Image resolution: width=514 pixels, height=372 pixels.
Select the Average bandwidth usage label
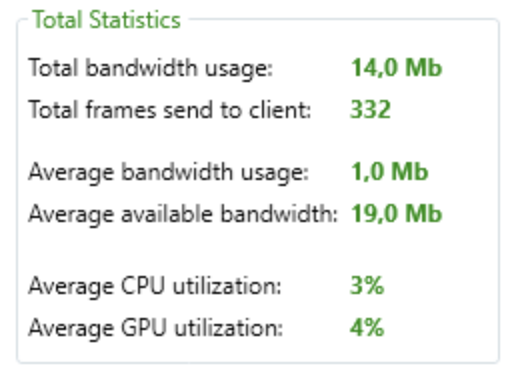169,173
